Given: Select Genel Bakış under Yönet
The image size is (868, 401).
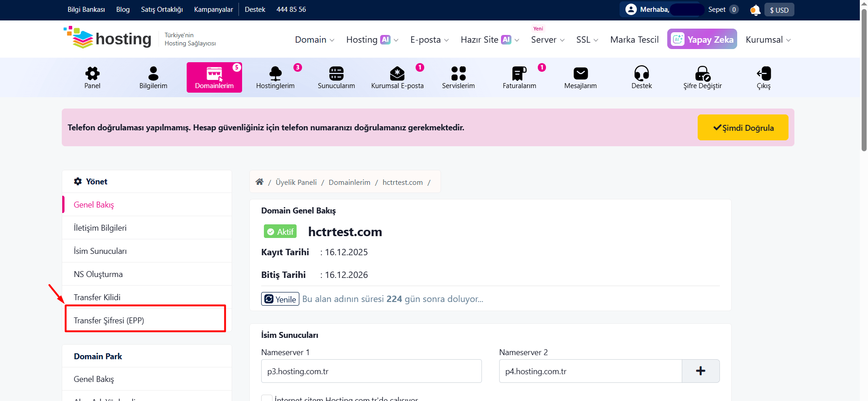Looking at the screenshot, I should click(147, 204).
